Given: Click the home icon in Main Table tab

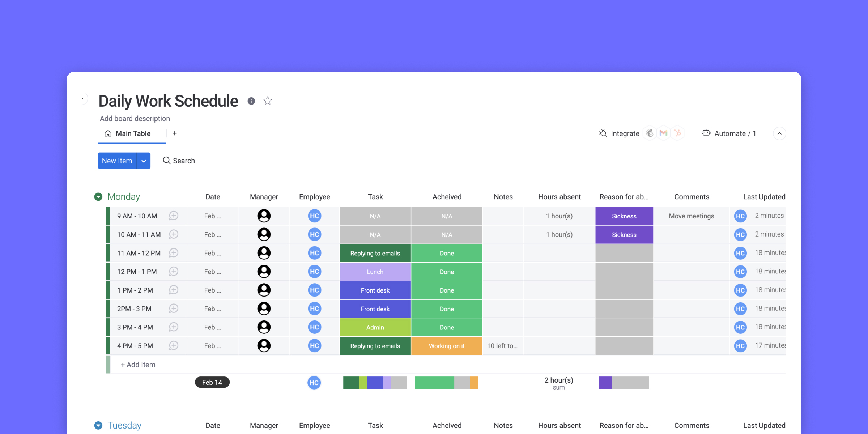Looking at the screenshot, I should coord(106,133).
